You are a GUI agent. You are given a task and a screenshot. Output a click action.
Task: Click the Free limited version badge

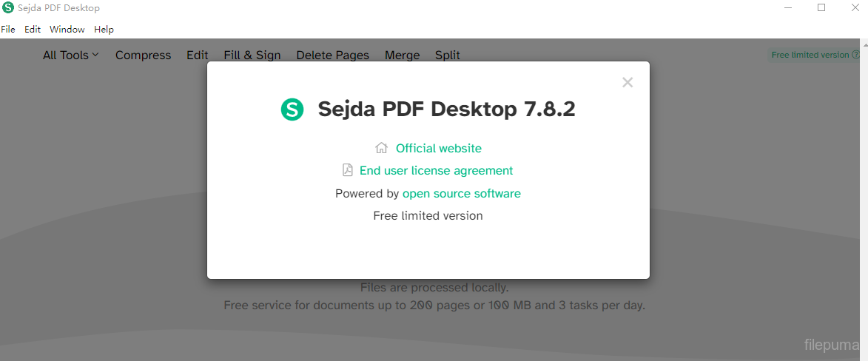810,55
